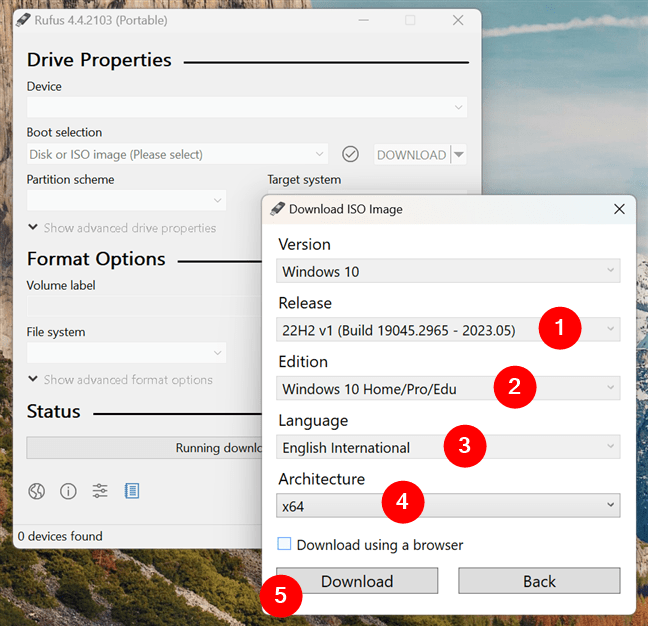The image size is (648, 626).
Task: Open the Boot selection dropdown
Action: (x=177, y=154)
